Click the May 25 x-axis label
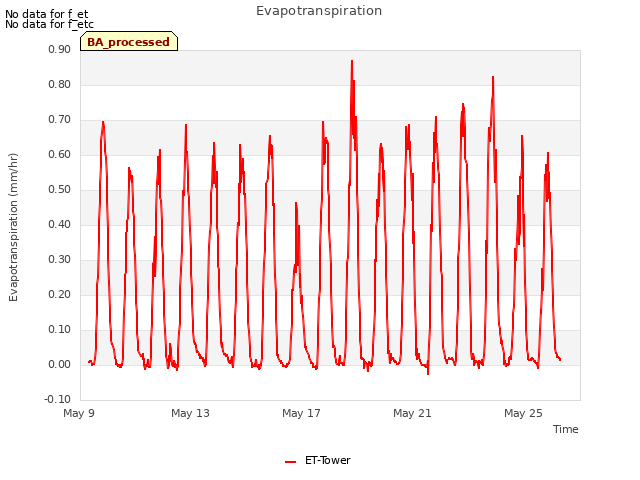Screen dimensions: 640x480 pyautogui.click(x=523, y=413)
